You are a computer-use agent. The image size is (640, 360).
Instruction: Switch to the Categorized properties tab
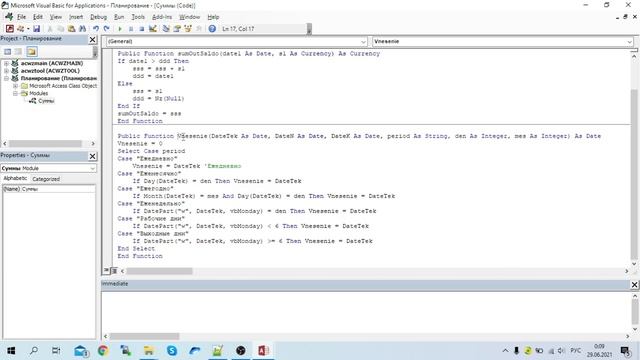46,179
